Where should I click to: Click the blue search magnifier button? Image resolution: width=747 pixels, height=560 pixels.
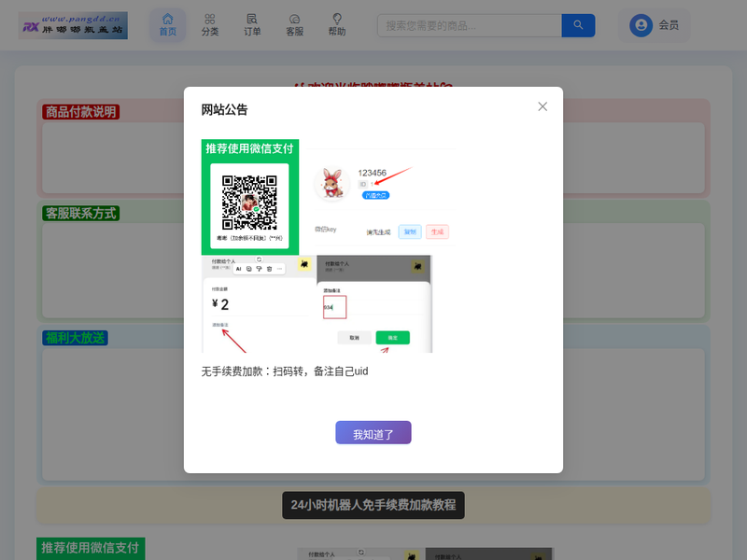tap(578, 26)
